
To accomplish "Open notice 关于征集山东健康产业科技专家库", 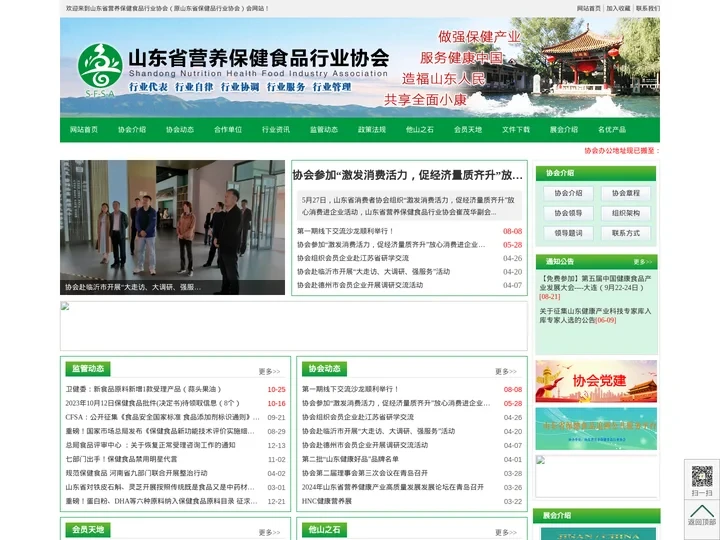I will (x=596, y=315).
